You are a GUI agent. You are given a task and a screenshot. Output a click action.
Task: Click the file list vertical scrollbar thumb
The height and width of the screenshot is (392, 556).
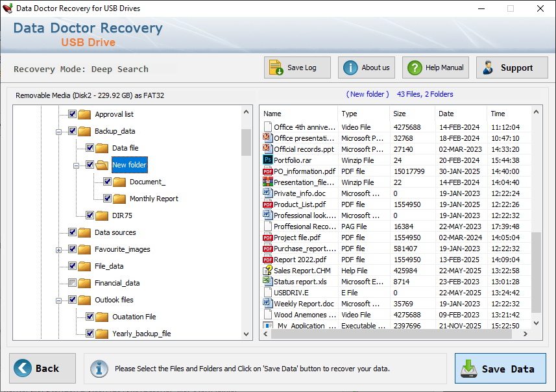536,273
